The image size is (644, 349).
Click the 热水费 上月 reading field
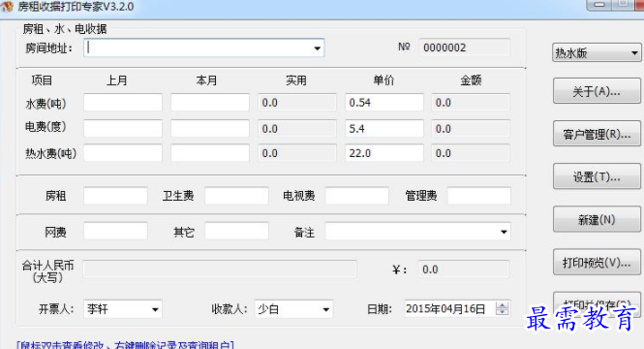tap(123, 153)
